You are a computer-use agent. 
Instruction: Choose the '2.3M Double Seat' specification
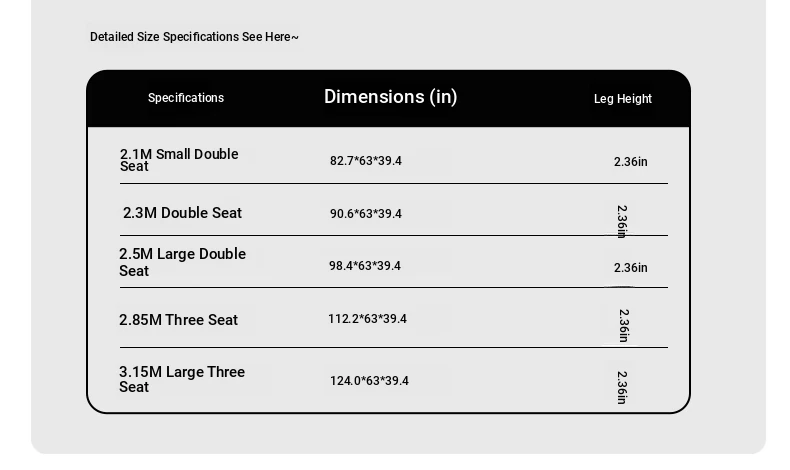(182, 213)
